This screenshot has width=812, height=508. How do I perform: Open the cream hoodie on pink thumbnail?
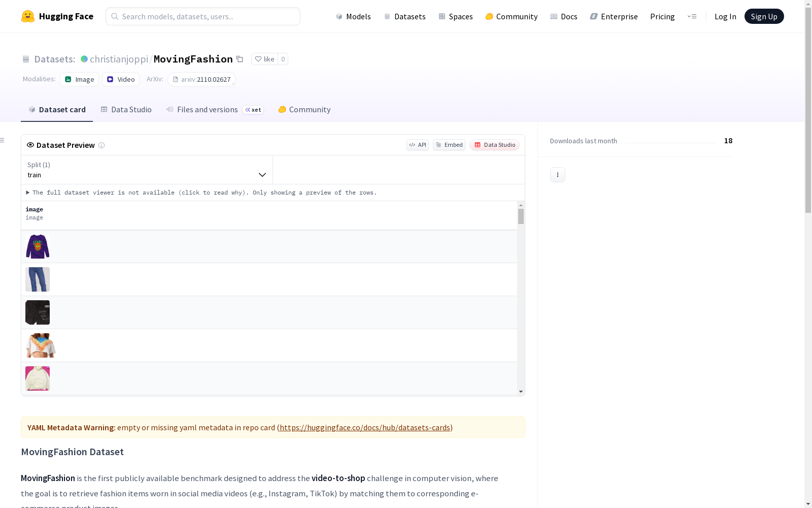point(38,378)
